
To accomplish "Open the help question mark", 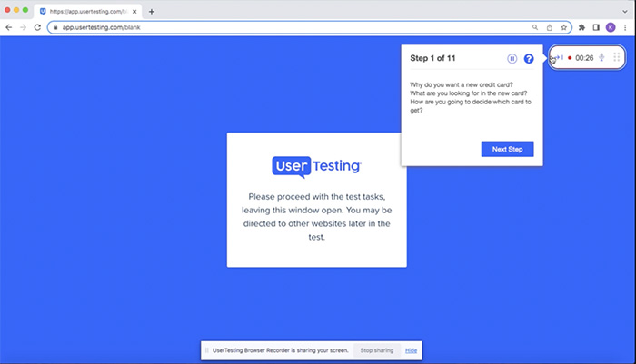I will (529, 59).
